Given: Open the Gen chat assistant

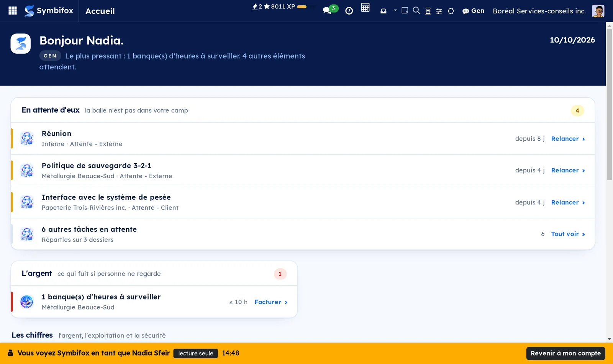Looking at the screenshot, I should 473,11.
